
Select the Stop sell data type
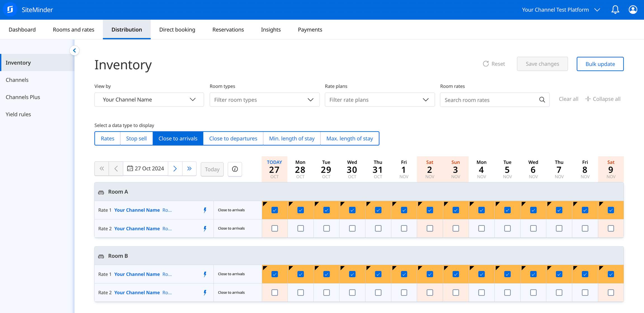pyautogui.click(x=136, y=138)
